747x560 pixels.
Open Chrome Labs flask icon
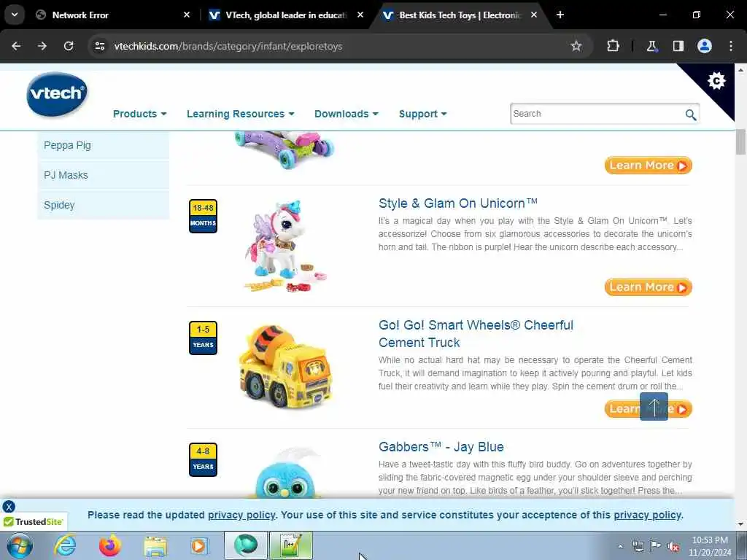tap(651, 46)
